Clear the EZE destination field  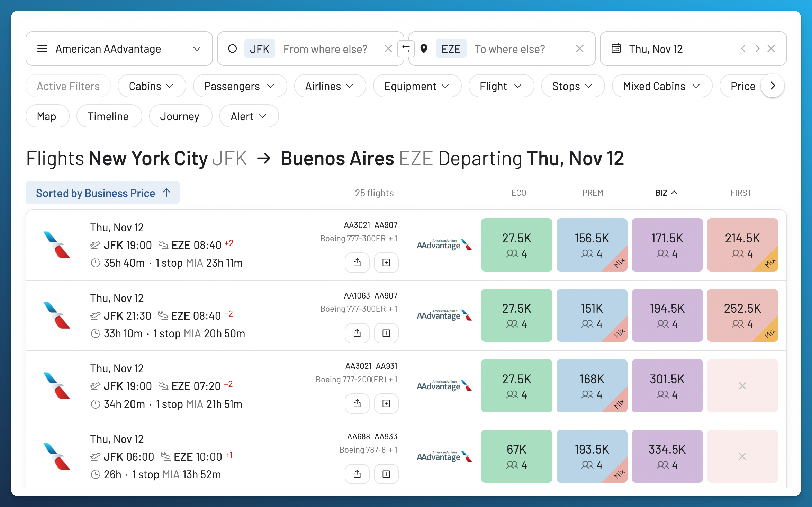(579, 49)
